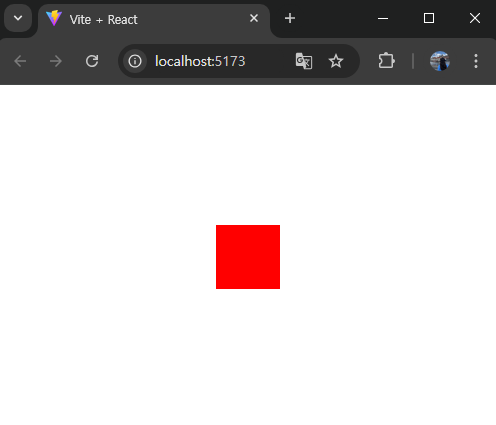
Task: Bookmark this tab with the star
Action: tap(336, 61)
